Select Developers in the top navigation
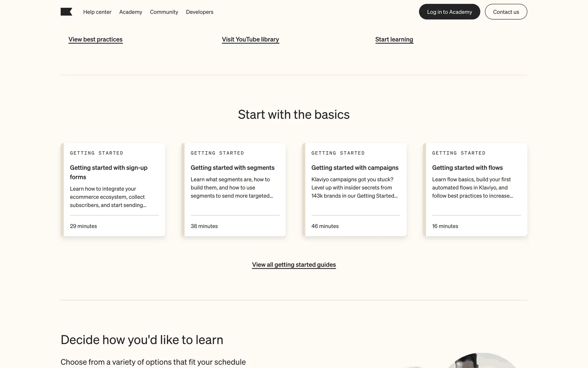The width and height of the screenshot is (588, 368). pos(199,12)
